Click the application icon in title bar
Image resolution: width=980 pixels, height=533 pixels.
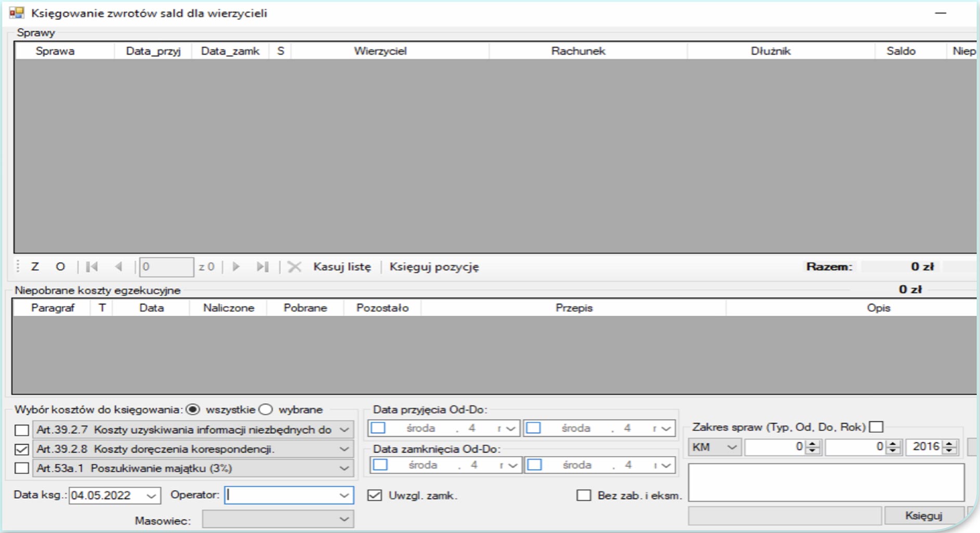pos(17,13)
